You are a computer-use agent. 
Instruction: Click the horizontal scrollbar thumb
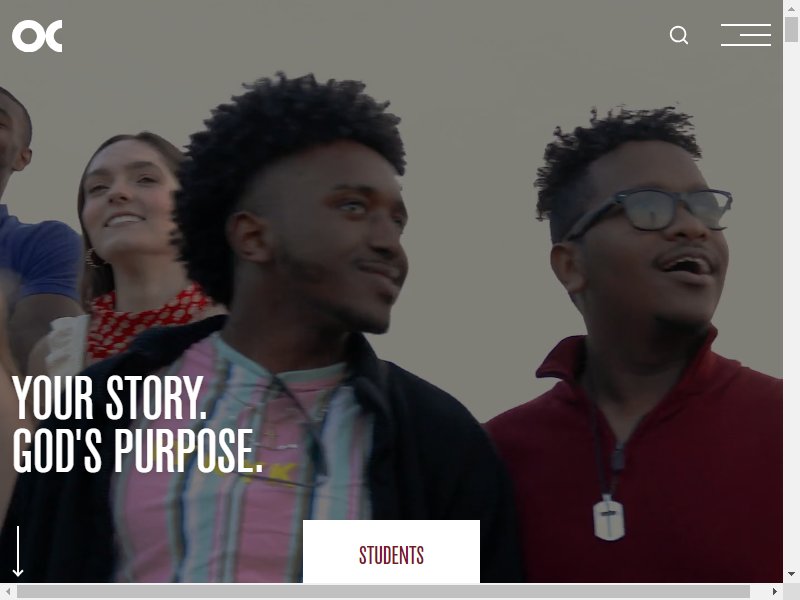[383, 591]
